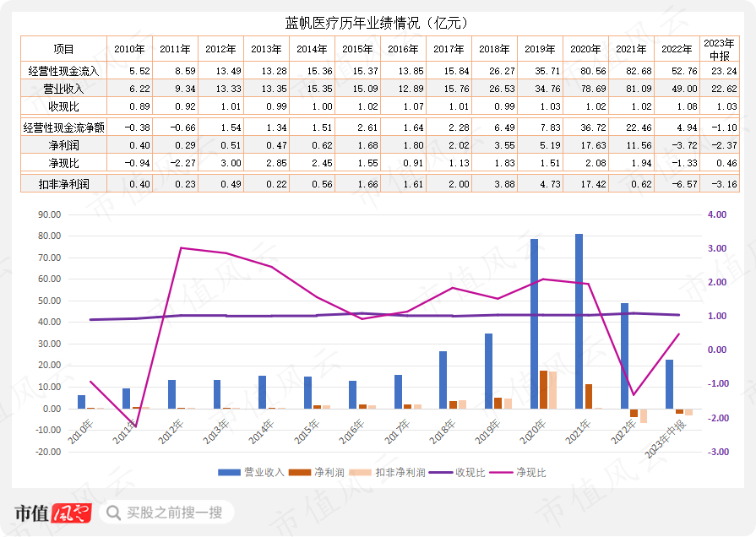The width and height of the screenshot is (756, 537).
Task: Click the 5.52 cash inflow value
Action: pos(140,71)
